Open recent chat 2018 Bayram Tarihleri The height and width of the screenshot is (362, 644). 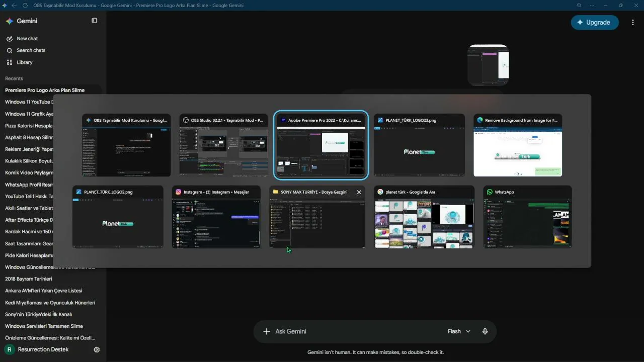pyautogui.click(x=29, y=279)
